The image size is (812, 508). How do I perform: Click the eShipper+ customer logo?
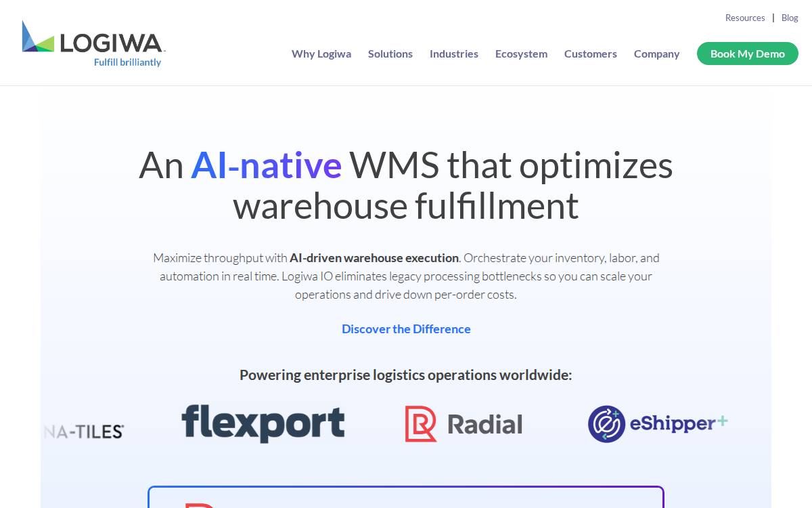(658, 424)
